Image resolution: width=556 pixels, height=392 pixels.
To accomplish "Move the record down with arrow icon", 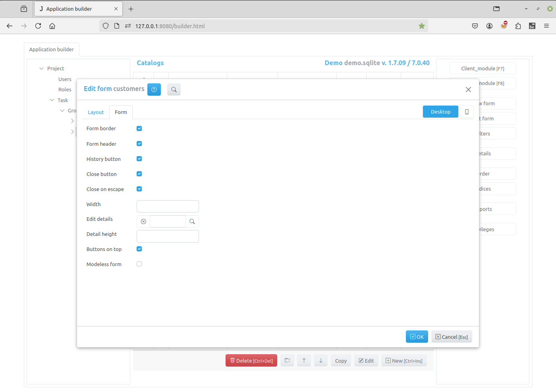I will point(320,360).
